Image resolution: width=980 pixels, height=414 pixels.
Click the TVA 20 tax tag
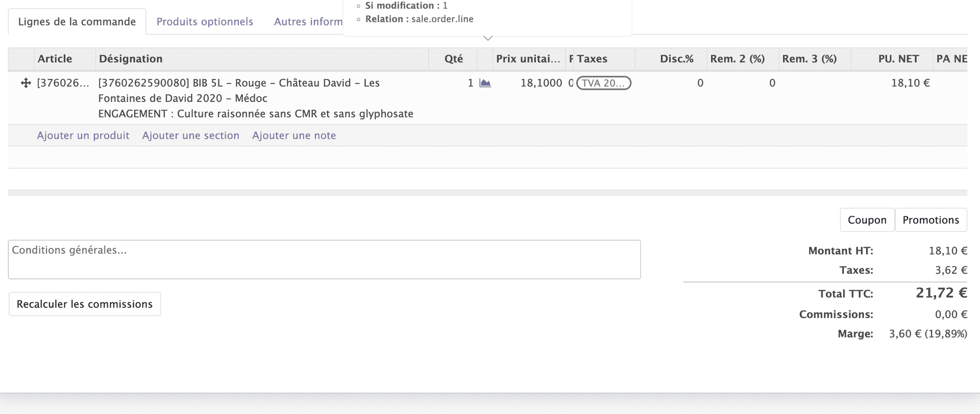(x=603, y=83)
